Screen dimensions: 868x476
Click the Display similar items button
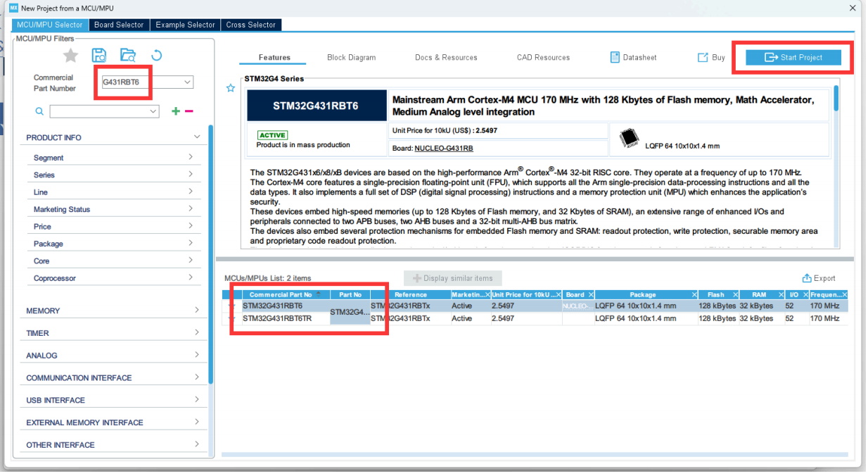point(453,278)
